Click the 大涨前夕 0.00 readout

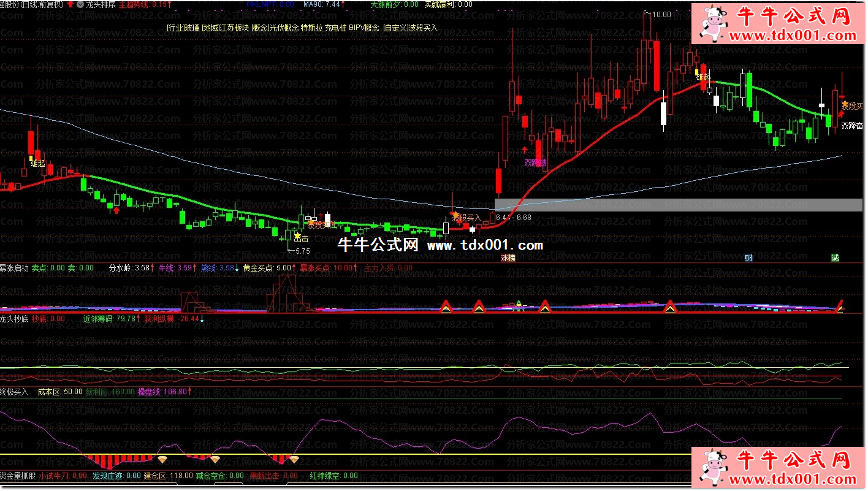pyautogui.click(x=395, y=4)
